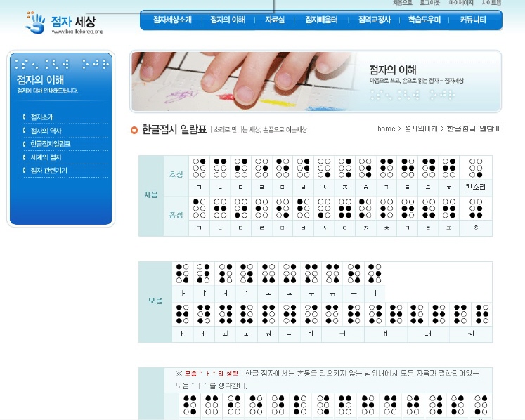Click braille dots above vowel ㅑ

204,273
